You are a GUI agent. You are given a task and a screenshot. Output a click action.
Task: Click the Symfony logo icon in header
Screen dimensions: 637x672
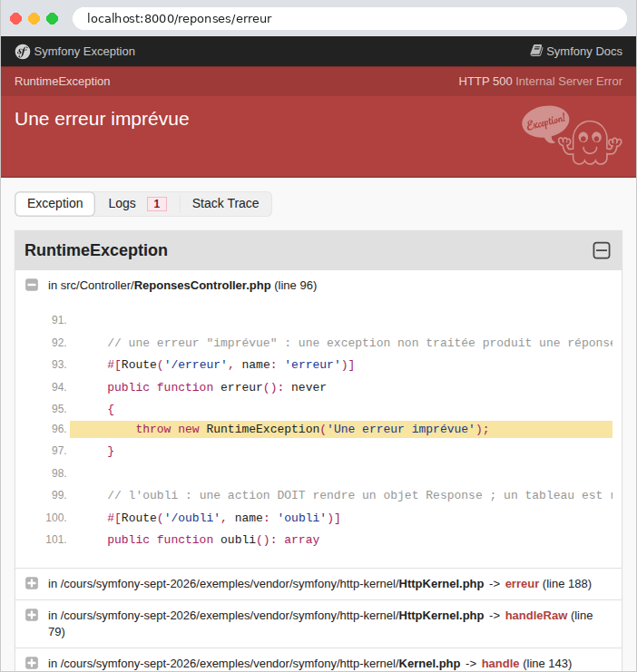[x=23, y=52]
